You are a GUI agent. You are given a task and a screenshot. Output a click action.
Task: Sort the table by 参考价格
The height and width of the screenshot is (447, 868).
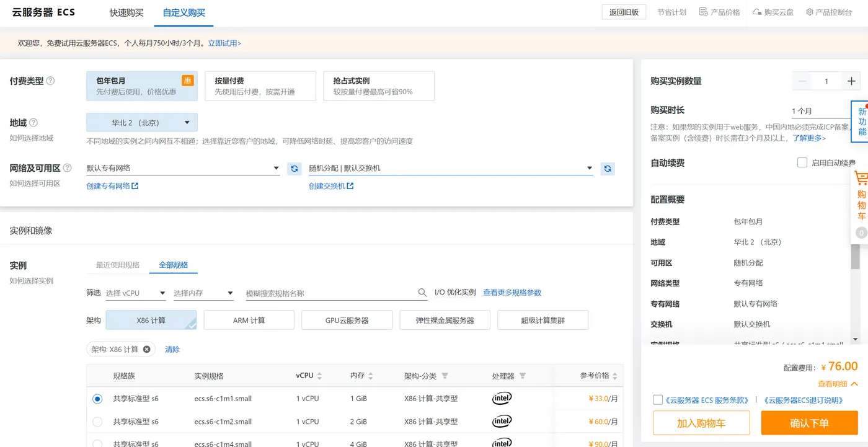pos(614,376)
